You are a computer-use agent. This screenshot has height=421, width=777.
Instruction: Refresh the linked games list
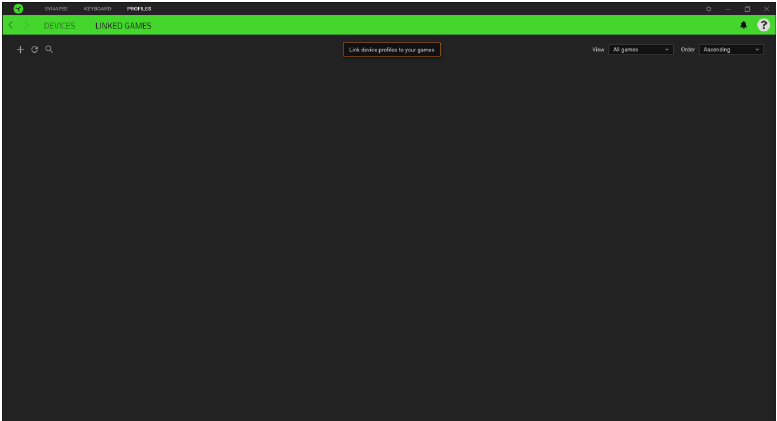[35, 50]
